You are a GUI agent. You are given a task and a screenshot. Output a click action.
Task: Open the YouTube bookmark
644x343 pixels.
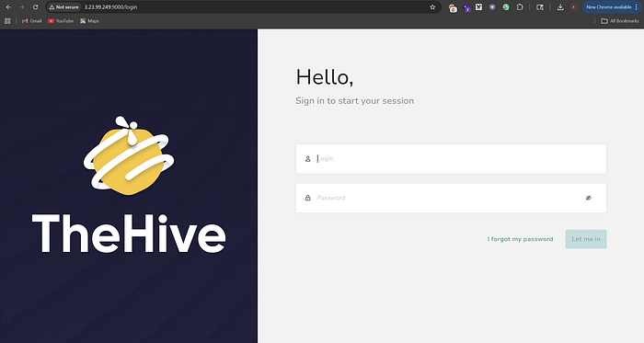click(61, 21)
